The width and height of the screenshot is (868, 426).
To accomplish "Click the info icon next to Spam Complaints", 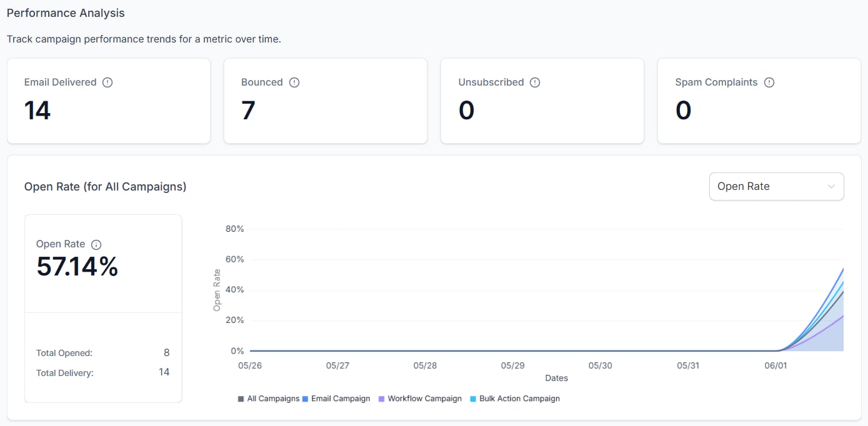I will tap(769, 82).
